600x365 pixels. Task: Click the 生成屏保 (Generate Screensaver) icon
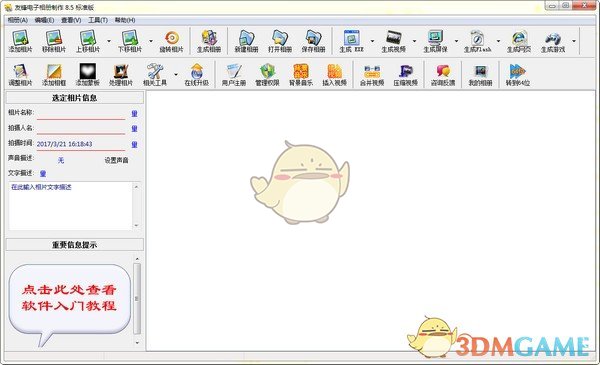(435, 41)
